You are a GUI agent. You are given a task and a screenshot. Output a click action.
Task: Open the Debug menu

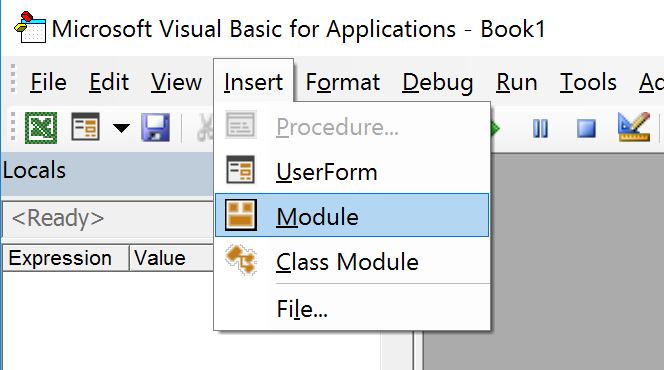(x=438, y=82)
